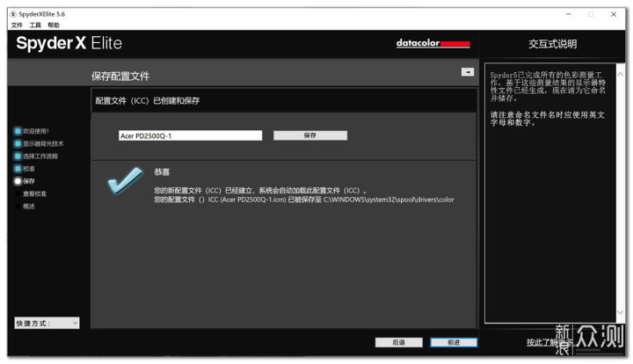Click the 恭喜 text
The image size is (633, 364).
(162, 172)
